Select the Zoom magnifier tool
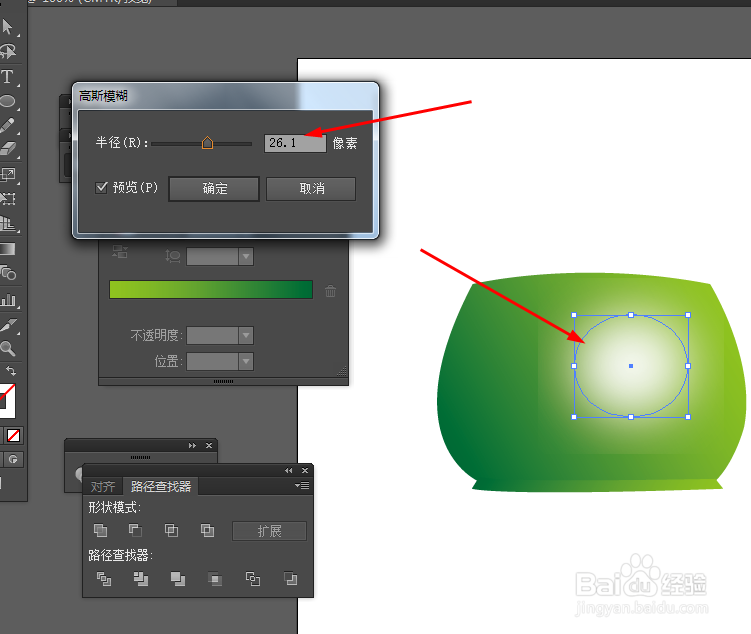Screen dimensions: 751x634 (8, 348)
